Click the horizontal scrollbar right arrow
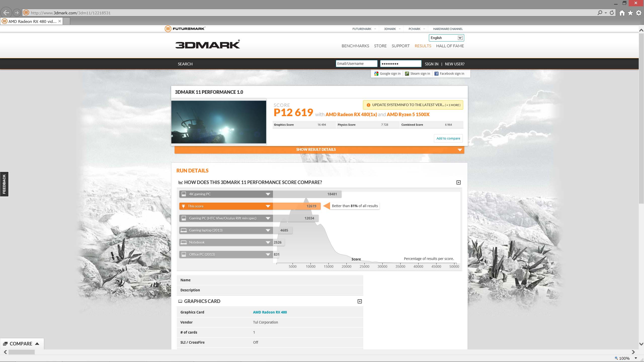The width and height of the screenshot is (644, 362). pos(633,352)
